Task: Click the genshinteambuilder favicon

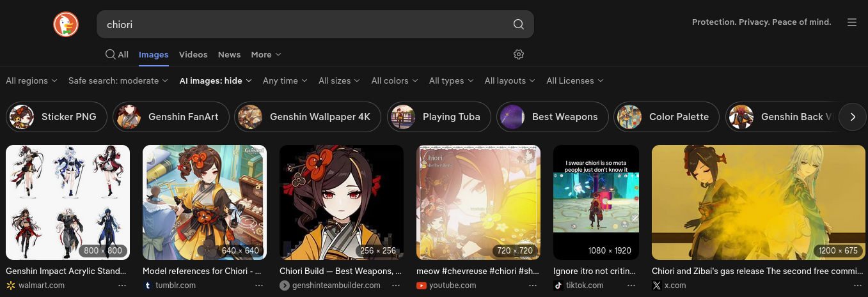Action: coord(284,286)
